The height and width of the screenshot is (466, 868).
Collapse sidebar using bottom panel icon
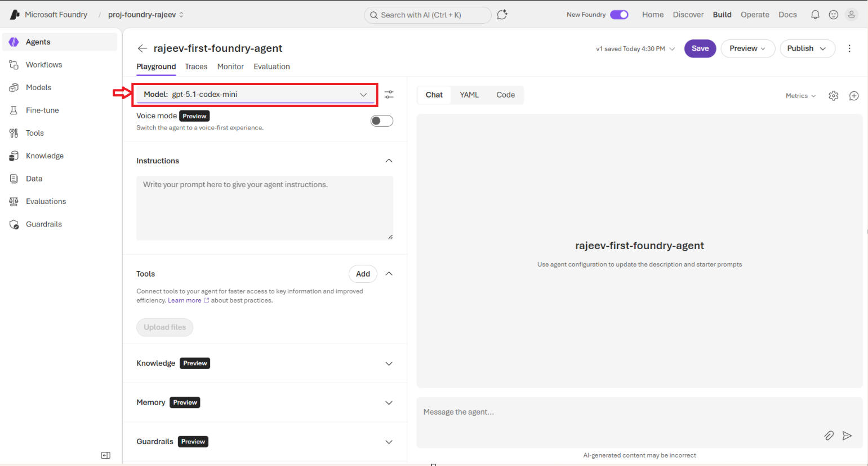[x=105, y=455]
